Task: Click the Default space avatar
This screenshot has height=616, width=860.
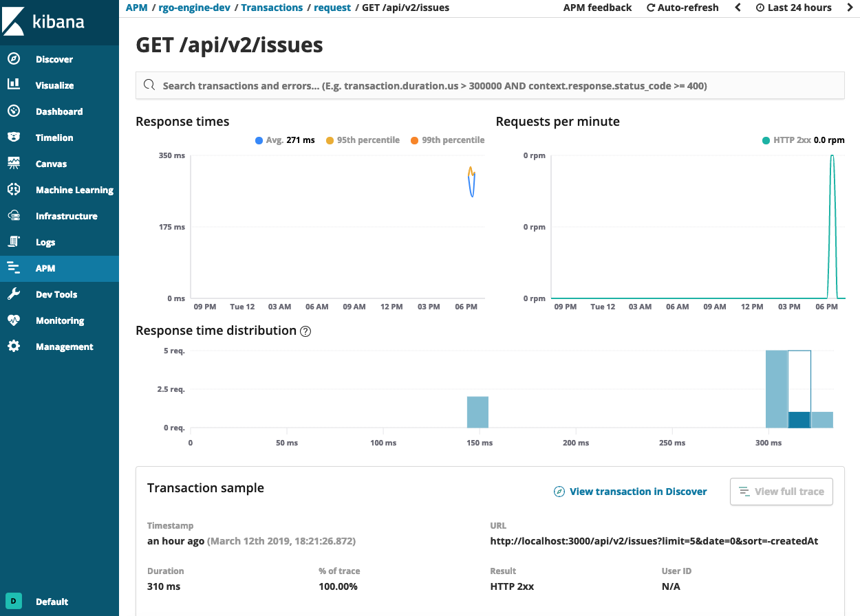Action: [x=14, y=601]
